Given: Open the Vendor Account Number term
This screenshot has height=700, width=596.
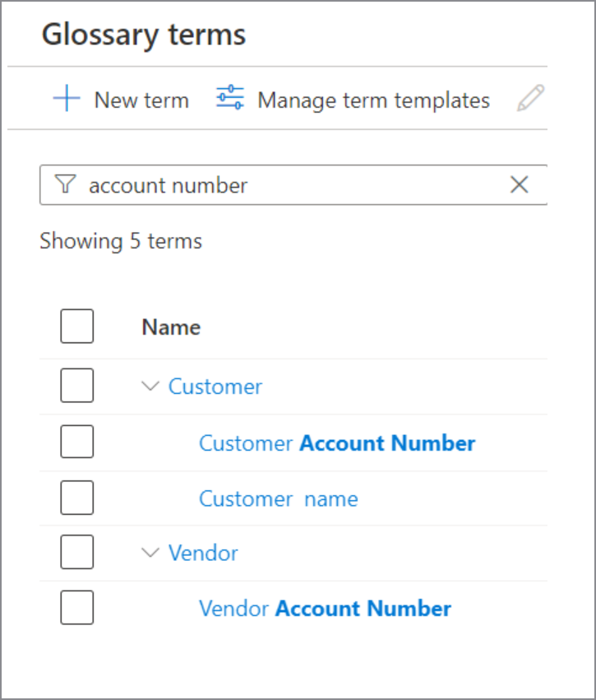Looking at the screenshot, I should tap(325, 609).
